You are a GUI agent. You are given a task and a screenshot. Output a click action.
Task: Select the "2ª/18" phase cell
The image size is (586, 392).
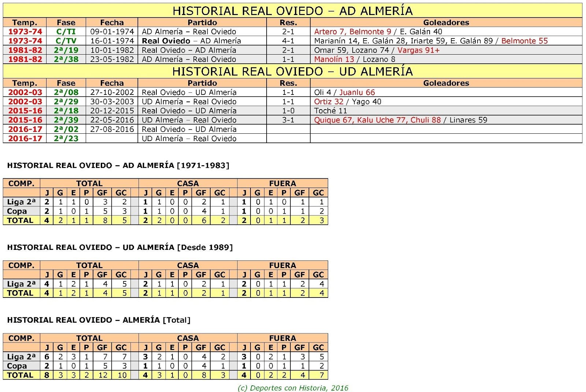66,111
